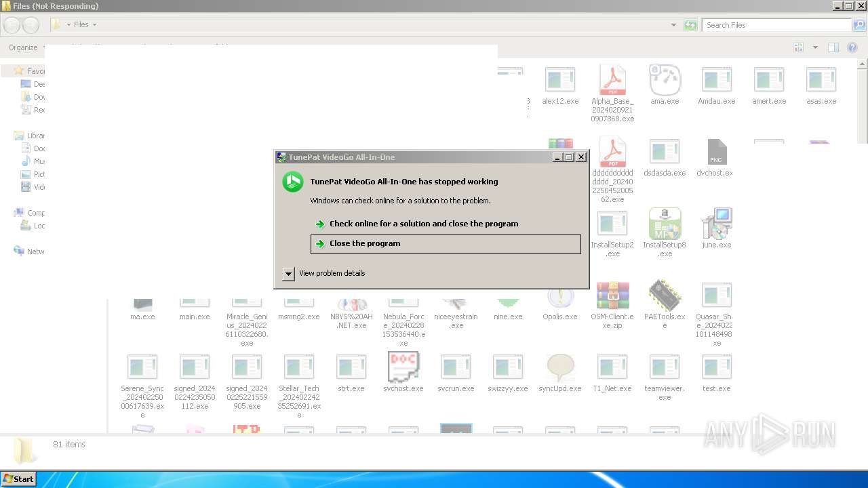868x488 pixels.
Task: Select the syncUpd.exe speech bubble icon
Action: click(560, 367)
